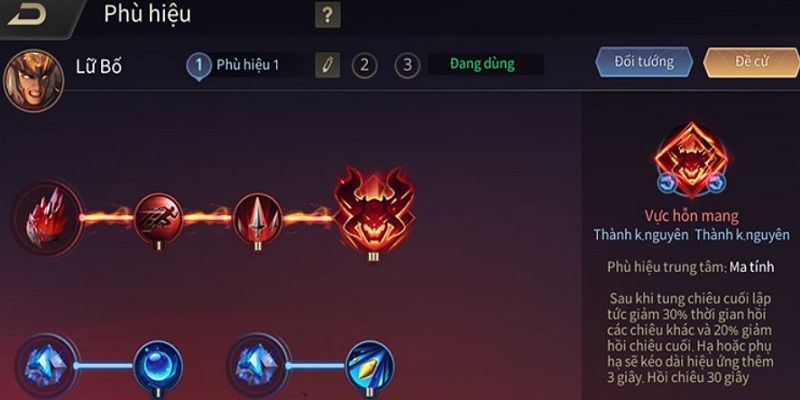Select the flaming demon tier III rune
800x400 pixels.
374,210
